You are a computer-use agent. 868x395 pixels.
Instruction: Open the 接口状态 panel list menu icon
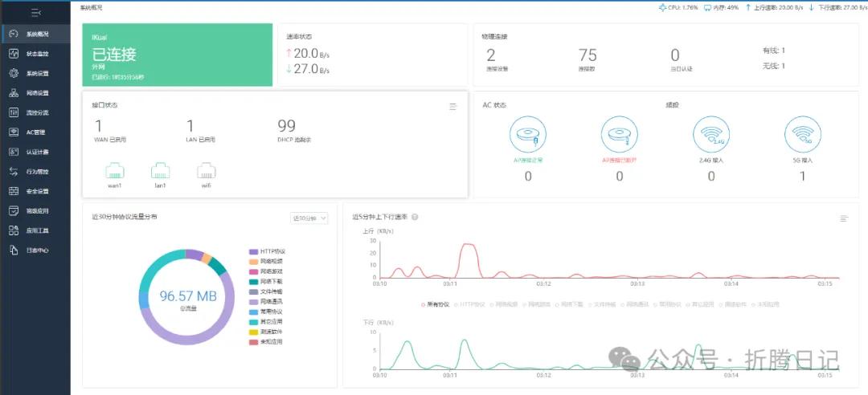453,106
